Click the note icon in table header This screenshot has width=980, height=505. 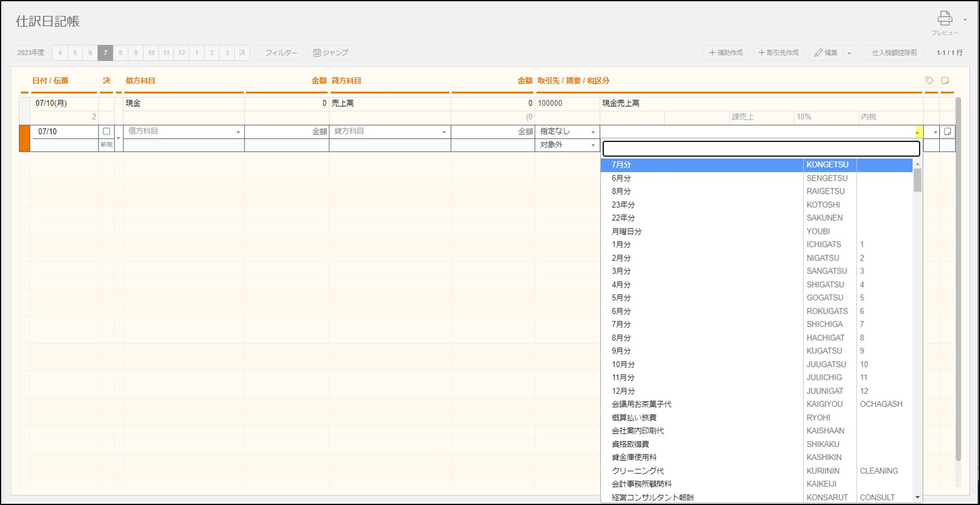pyautogui.click(x=945, y=81)
